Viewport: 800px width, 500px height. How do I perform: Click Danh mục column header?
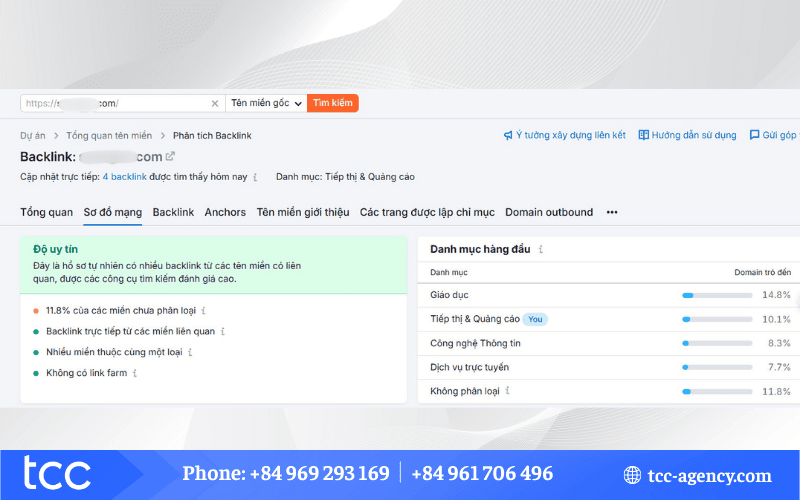click(x=449, y=272)
